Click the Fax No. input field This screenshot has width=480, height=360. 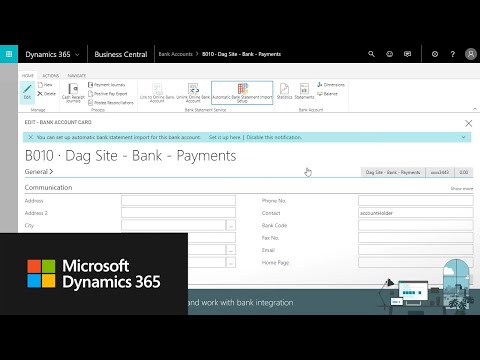tap(416, 238)
